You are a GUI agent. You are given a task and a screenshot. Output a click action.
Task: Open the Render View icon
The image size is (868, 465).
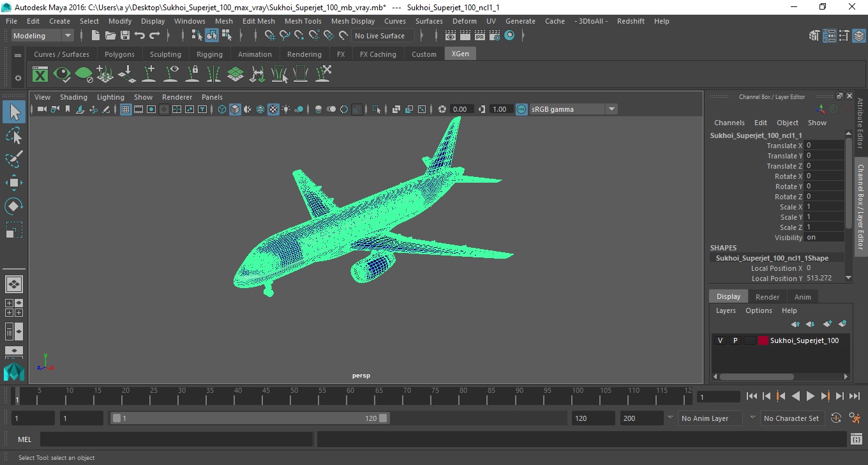[x=451, y=36]
